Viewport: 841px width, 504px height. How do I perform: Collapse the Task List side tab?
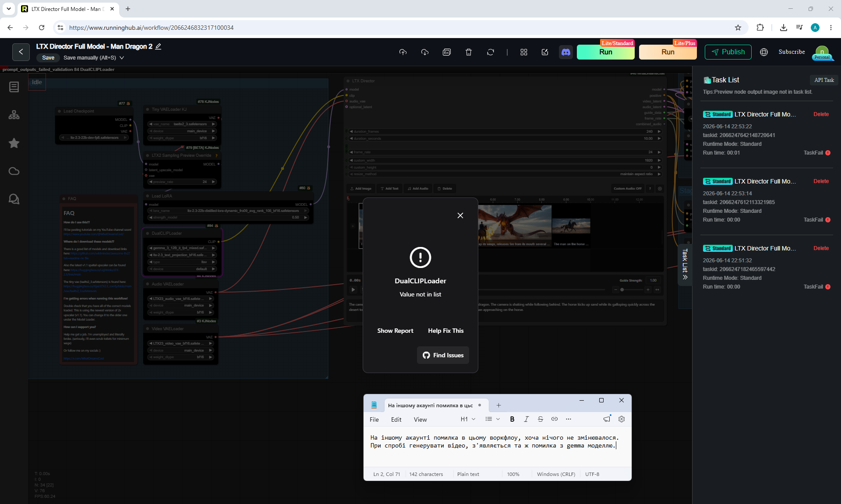685,264
